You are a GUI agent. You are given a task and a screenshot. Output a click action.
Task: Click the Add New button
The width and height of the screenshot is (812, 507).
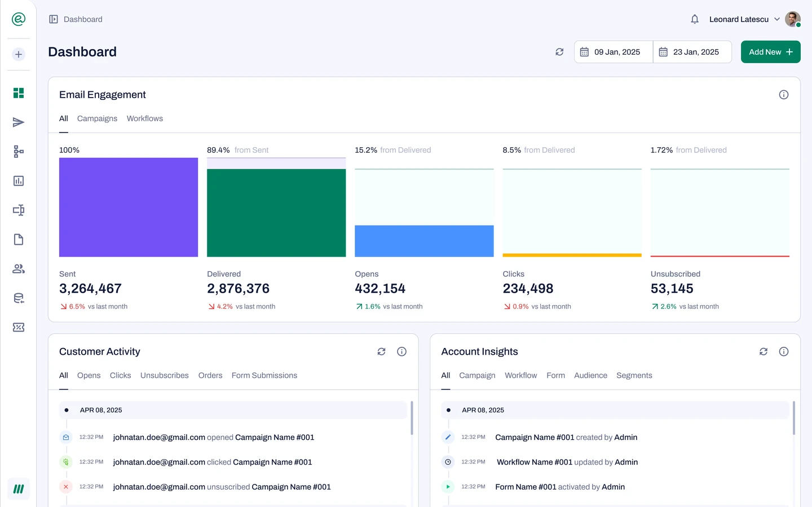(771, 52)
